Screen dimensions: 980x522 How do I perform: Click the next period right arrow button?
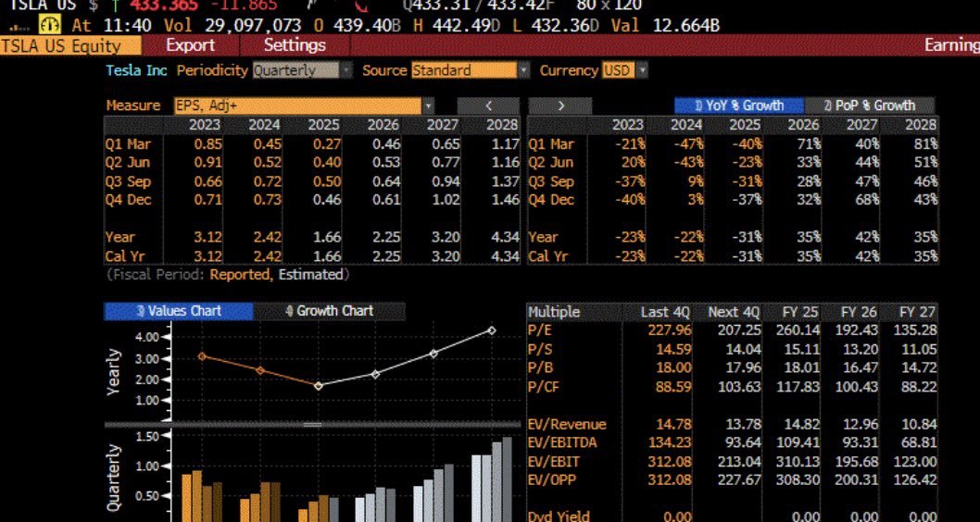pyautogui.click(x=559, y=106)
